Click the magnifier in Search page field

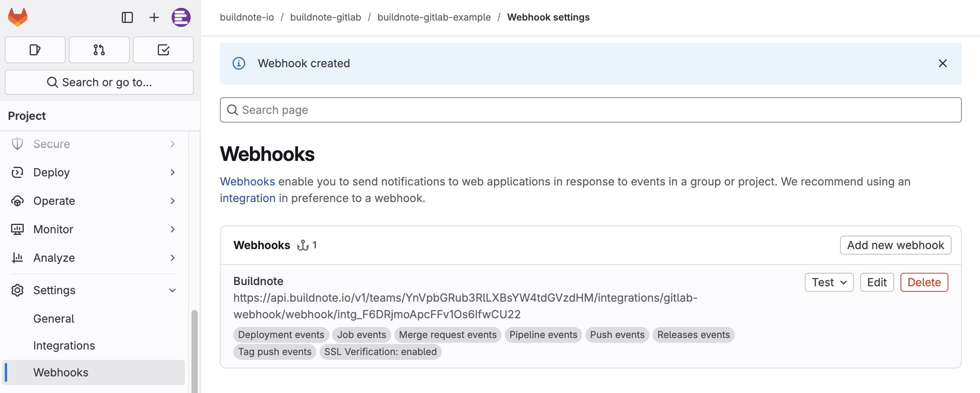tap(233, 110)
